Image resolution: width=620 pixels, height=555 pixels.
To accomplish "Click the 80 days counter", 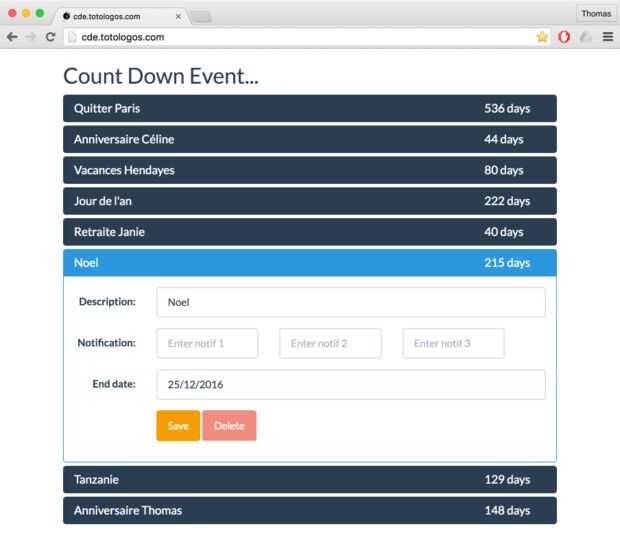I will coord(504,170).
